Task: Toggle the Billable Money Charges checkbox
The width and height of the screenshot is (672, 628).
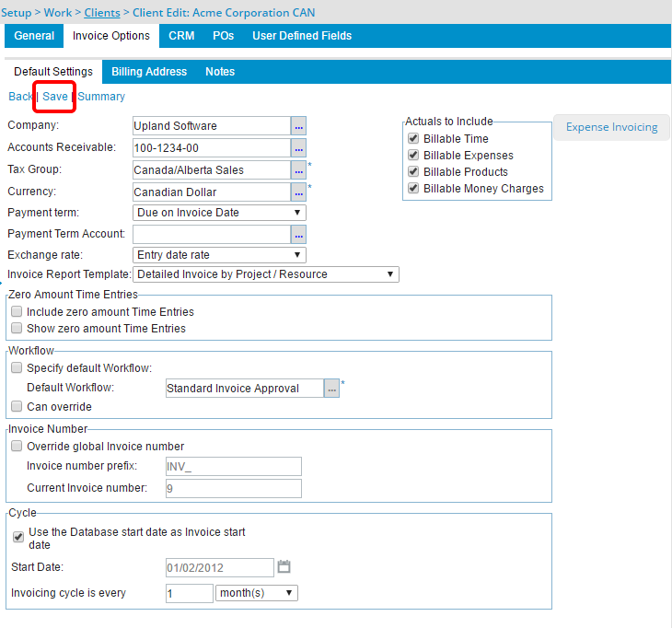Action: pyautogui.click(x=413, y=189)
